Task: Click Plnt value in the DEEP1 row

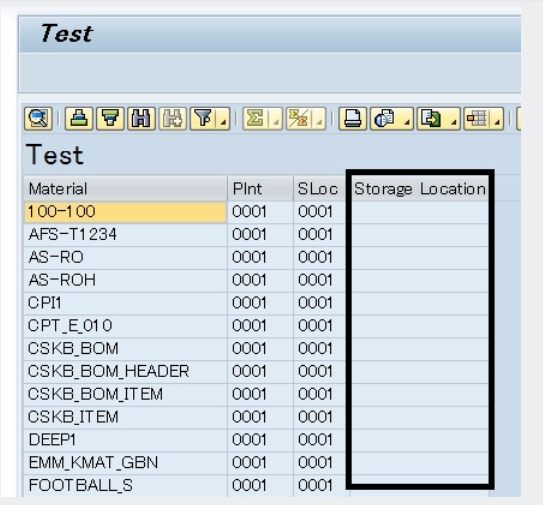Action: [260, 440]
